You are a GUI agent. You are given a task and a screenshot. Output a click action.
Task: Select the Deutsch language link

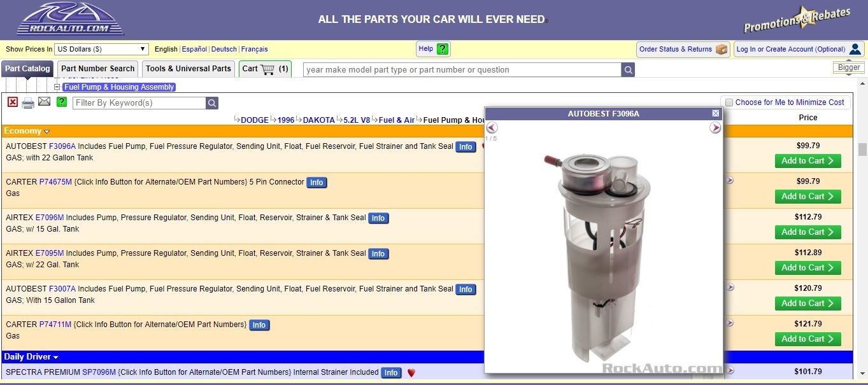(x=224, y=49)
